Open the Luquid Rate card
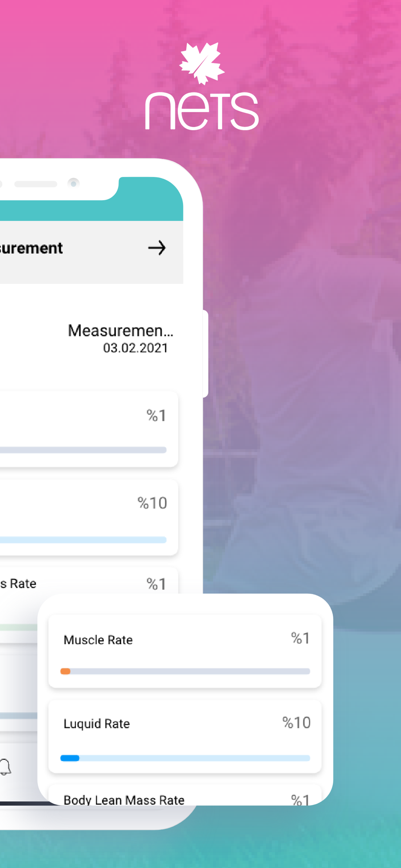The image size is (401, 868). [x=185, y=736]
